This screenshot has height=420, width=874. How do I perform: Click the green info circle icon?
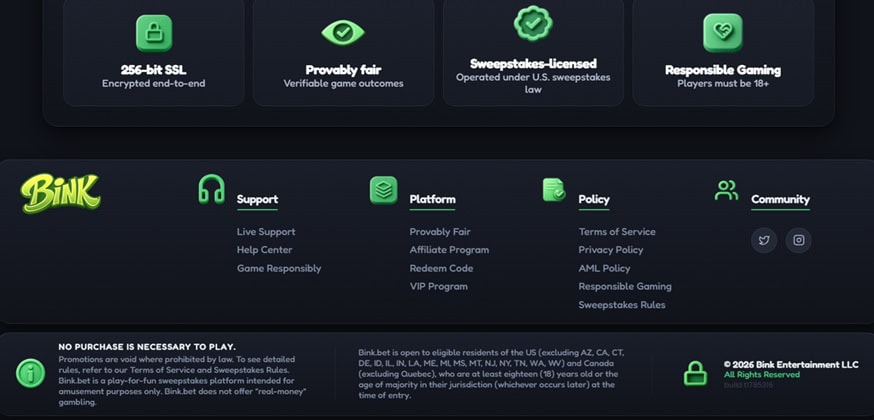31,373
